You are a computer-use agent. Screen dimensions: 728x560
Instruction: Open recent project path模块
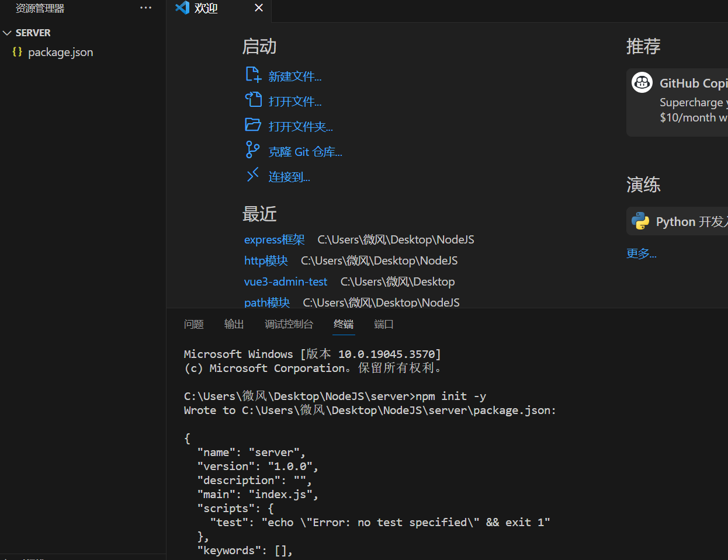point(267,302)
